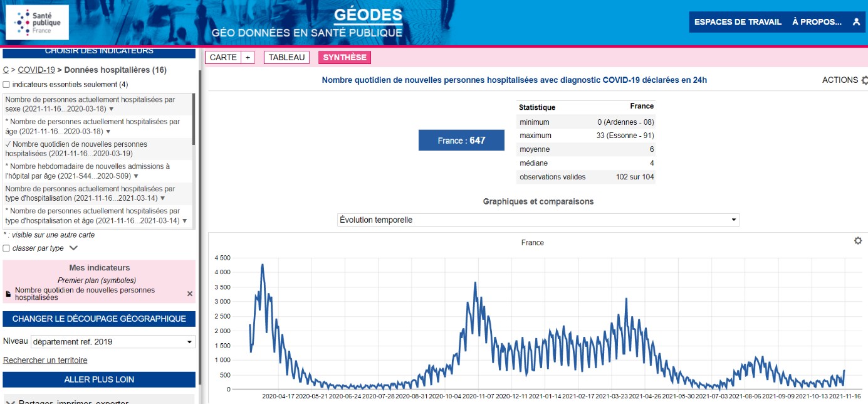Switch to the TABLEAU tab

[x=286, y=58]
